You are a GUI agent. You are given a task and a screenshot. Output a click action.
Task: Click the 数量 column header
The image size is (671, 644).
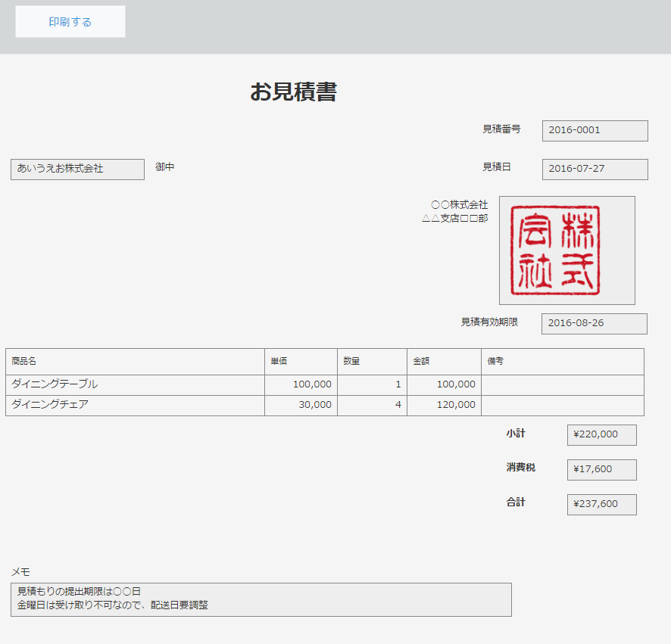click(372, 362)
